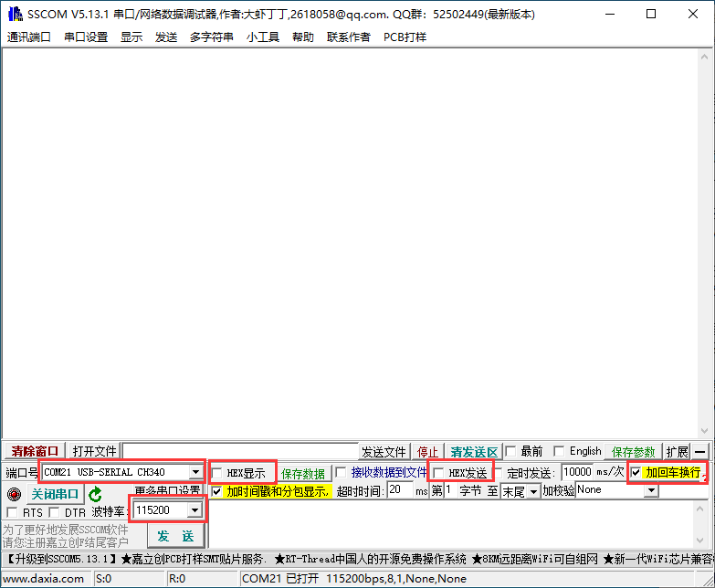Click the red record indicator icon
The height and width of the screenshot is (588, 715).
click(x=14, y=494)
